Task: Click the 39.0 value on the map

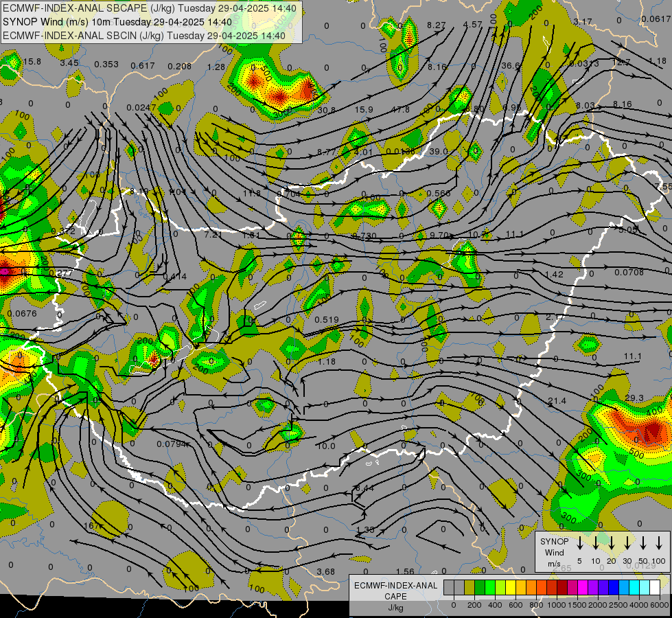Action: [439, 151]
